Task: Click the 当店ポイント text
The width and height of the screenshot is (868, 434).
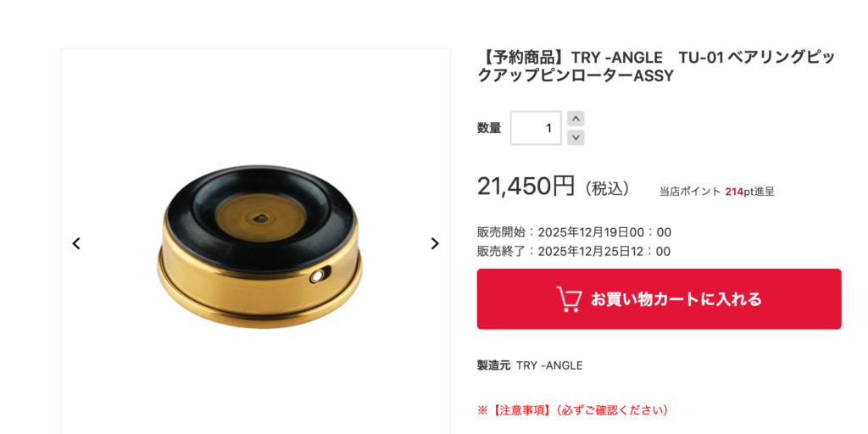Action: pyautogui.click(x=690, y=192)
